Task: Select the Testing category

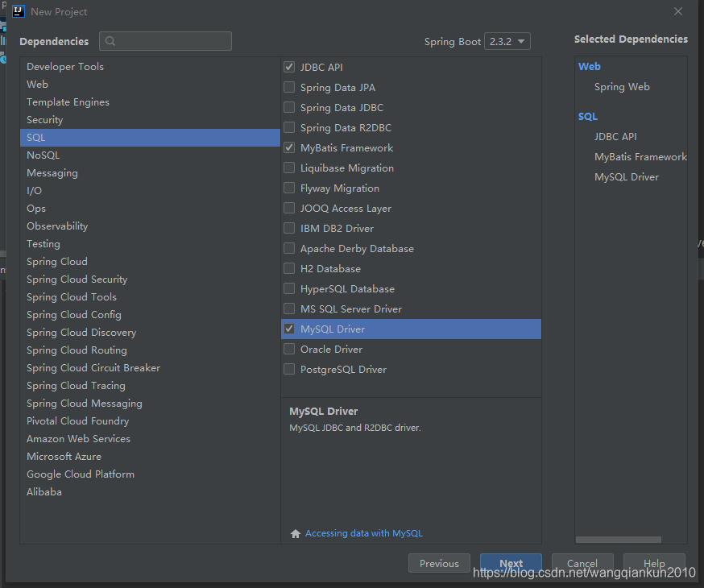Action: point(150,244)
